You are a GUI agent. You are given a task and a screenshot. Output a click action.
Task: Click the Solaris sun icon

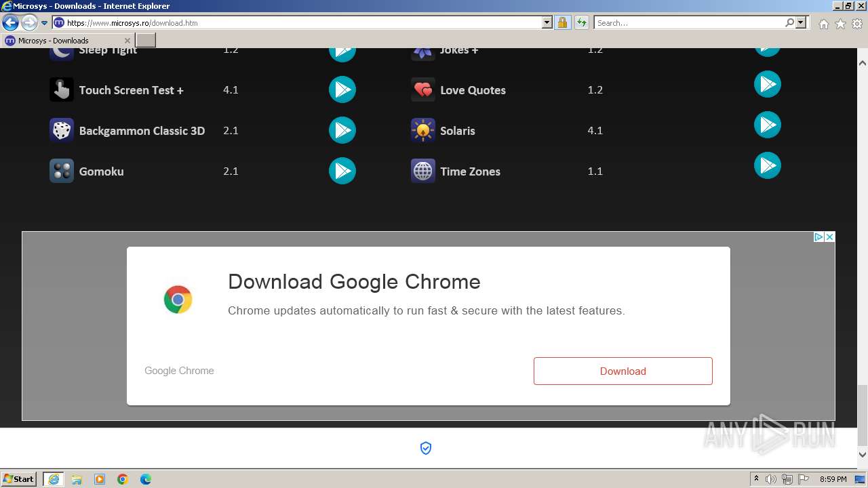coord(423,130)
